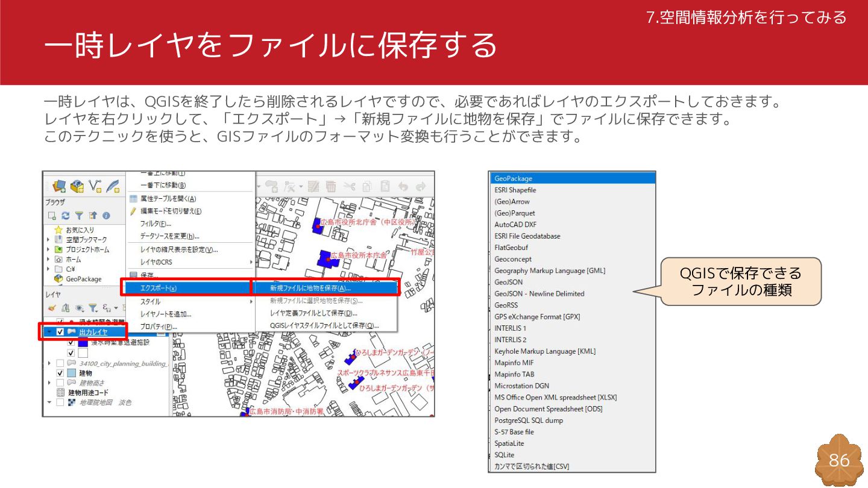This screenshot has height=488, width=868.
Task: Open the レイヤのCRS submenu arrow
Action: click(x=251, y=262)
